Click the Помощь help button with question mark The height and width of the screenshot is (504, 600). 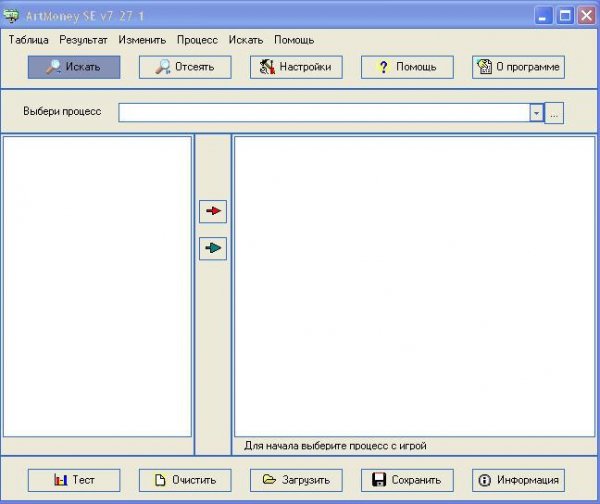(407, 67)
